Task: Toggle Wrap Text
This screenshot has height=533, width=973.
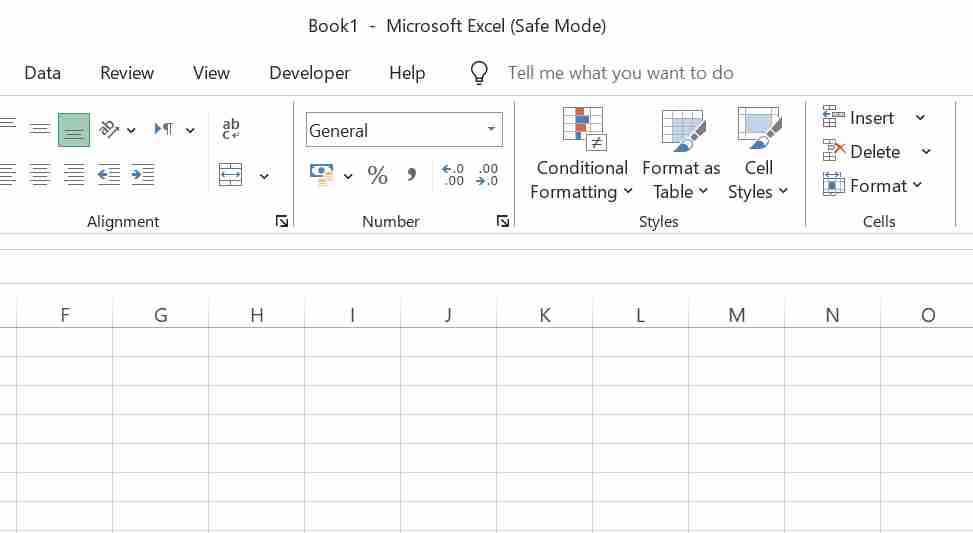Action: pyautogui.click(x=231, y=129)
